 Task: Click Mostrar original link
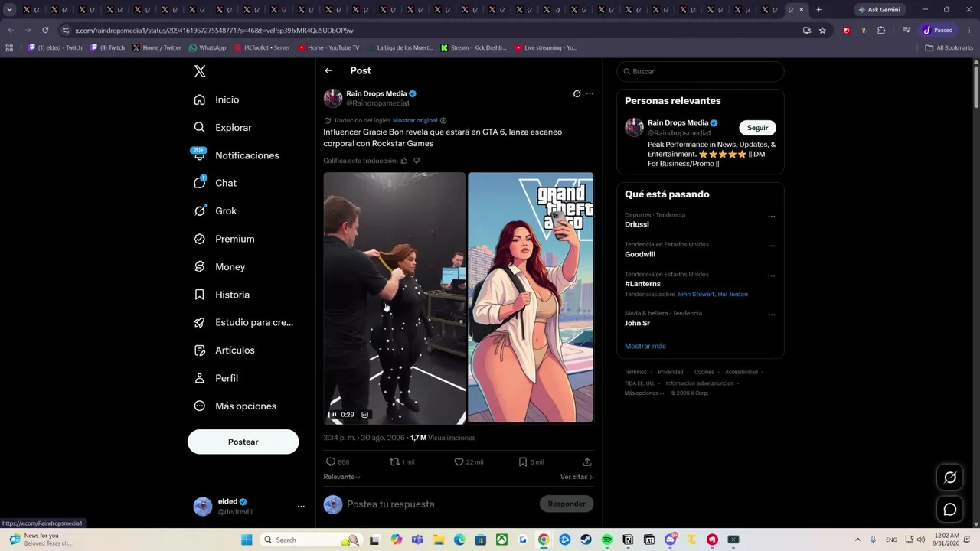click(415, 120)
